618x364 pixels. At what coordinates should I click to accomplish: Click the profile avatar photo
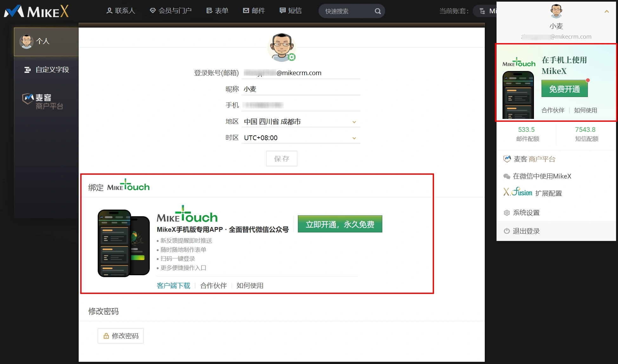[x=281, y=48]
